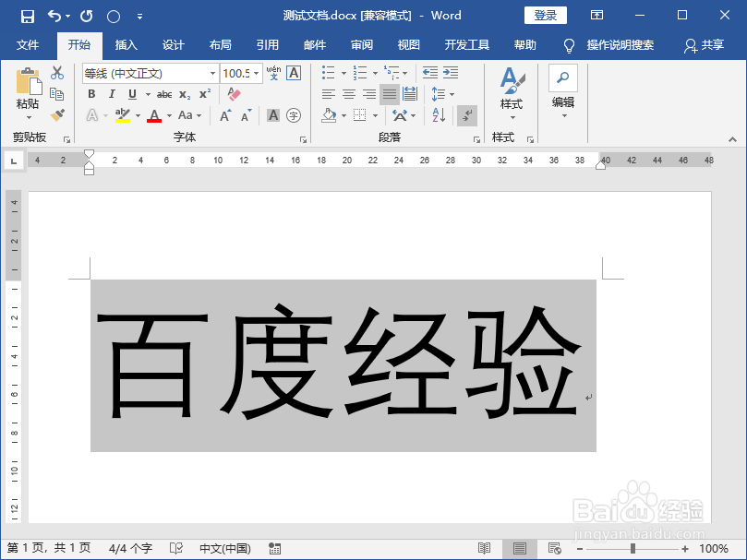Open Change Case Aa menu
This screenshot has height=560, width=747.
click(189, 115)
